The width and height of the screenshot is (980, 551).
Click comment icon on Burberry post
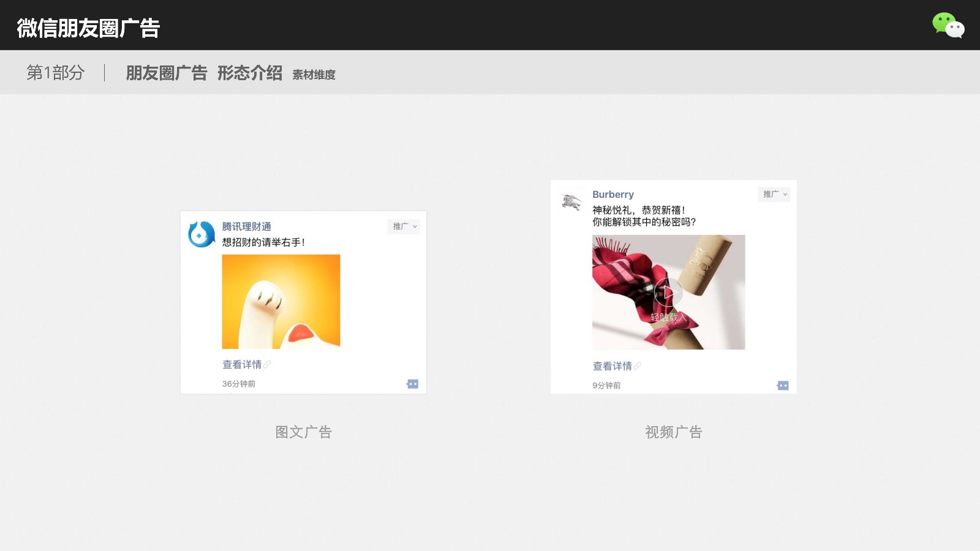783,385
